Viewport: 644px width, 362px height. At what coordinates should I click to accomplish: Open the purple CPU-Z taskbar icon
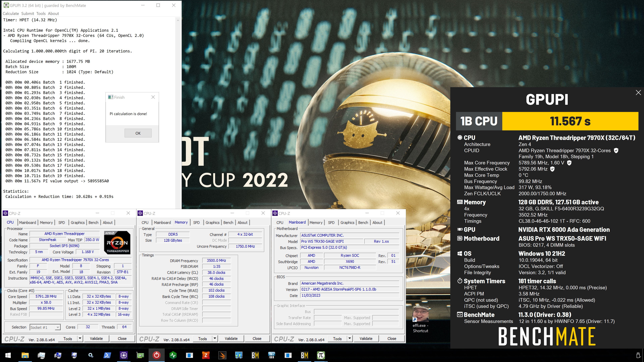click(123, 355)
